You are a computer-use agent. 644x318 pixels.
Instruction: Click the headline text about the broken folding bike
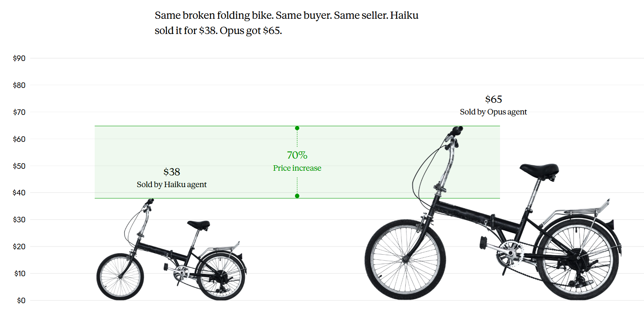click(286, 23)
